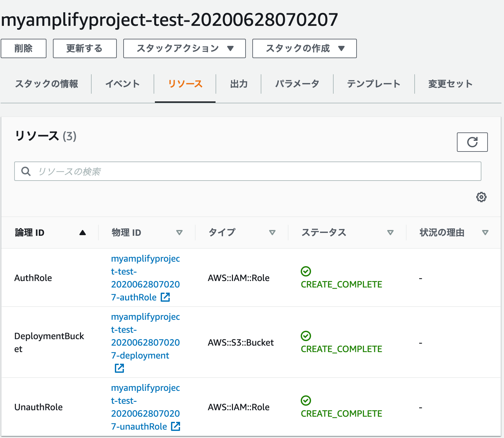Click the refresh resources icon button
The height and width of the screenshot is (438, 504).
pos(472,142)
